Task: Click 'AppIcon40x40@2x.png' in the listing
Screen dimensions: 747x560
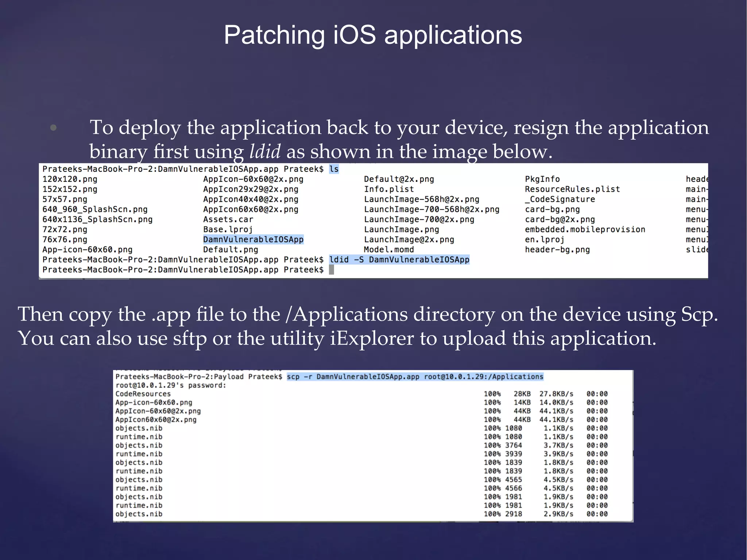Action: point(251,199)
